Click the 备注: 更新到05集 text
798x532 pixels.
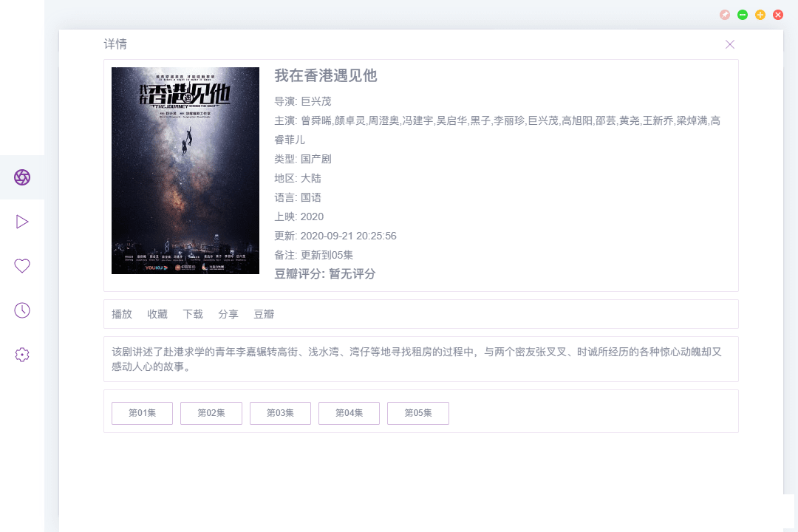click(x=313, y=255)
